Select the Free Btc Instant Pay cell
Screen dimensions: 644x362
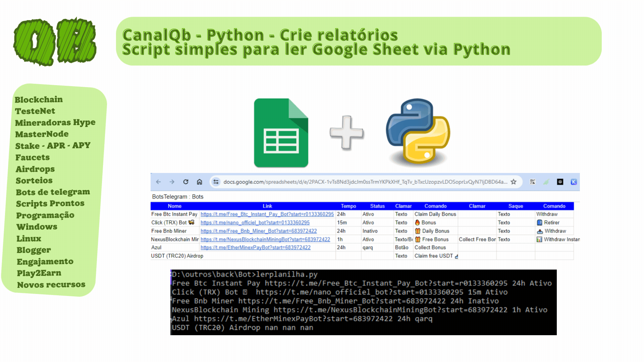174,214
